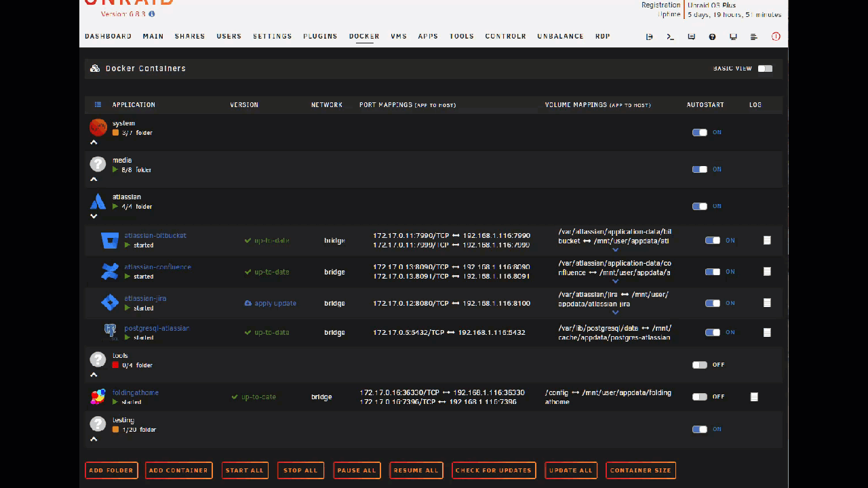
Task: Open the terminal icon in header
Action: pos(670,37)
